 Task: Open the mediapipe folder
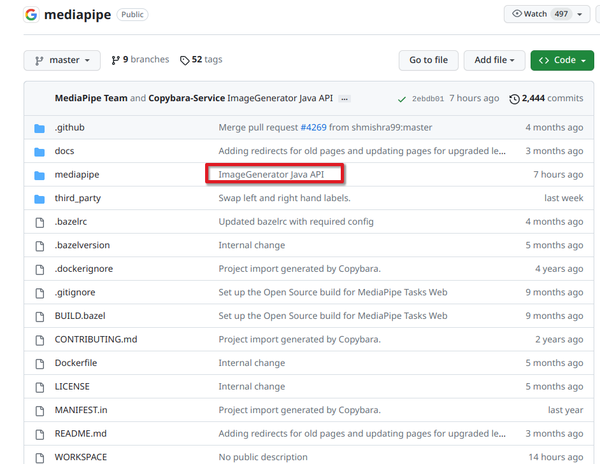[77, 175]
